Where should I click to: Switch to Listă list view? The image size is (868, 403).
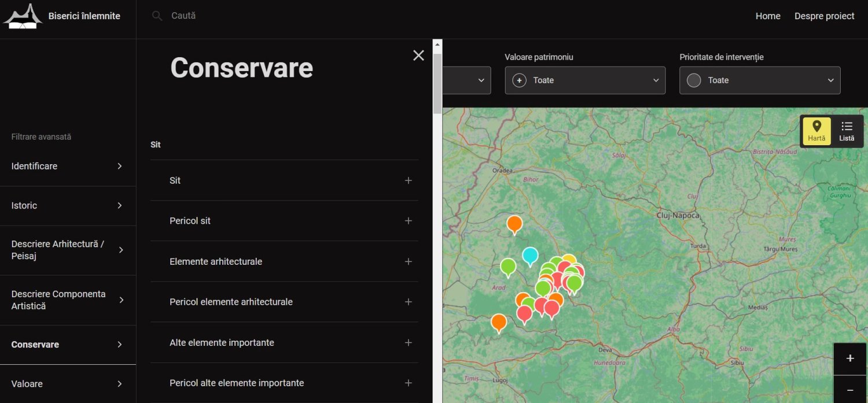click(847, 131)
